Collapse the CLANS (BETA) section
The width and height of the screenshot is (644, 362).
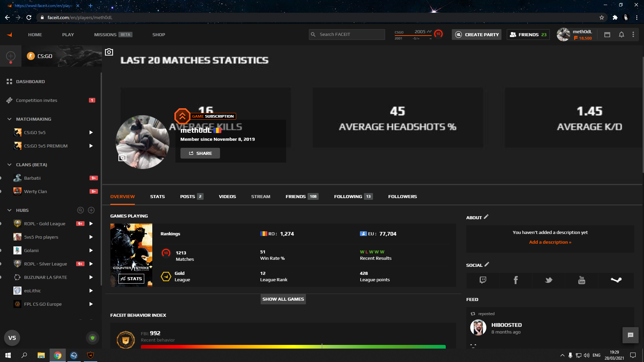click(9, 165)
